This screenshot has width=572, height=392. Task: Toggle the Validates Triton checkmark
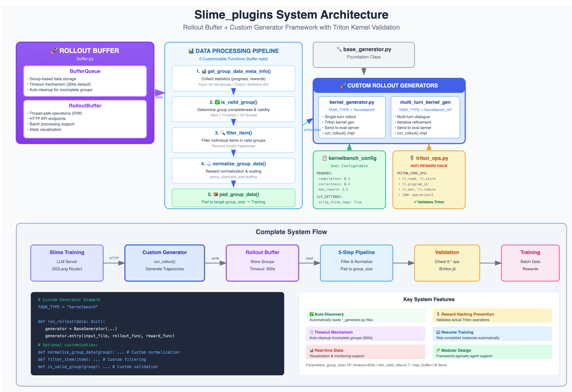click(x=415, y=202)
